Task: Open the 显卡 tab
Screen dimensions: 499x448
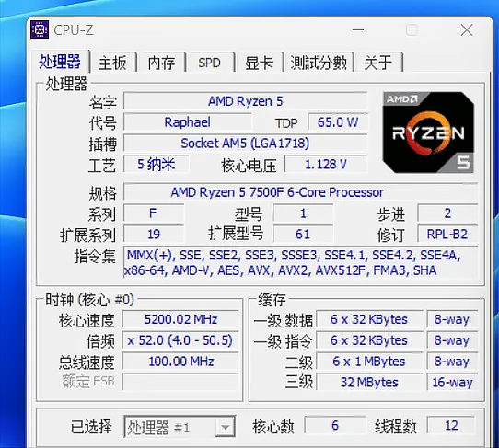Action: (259, 63)
